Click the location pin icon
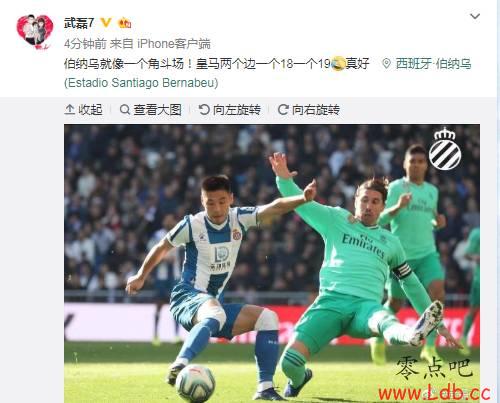500x403 pixels. point(386,63)
